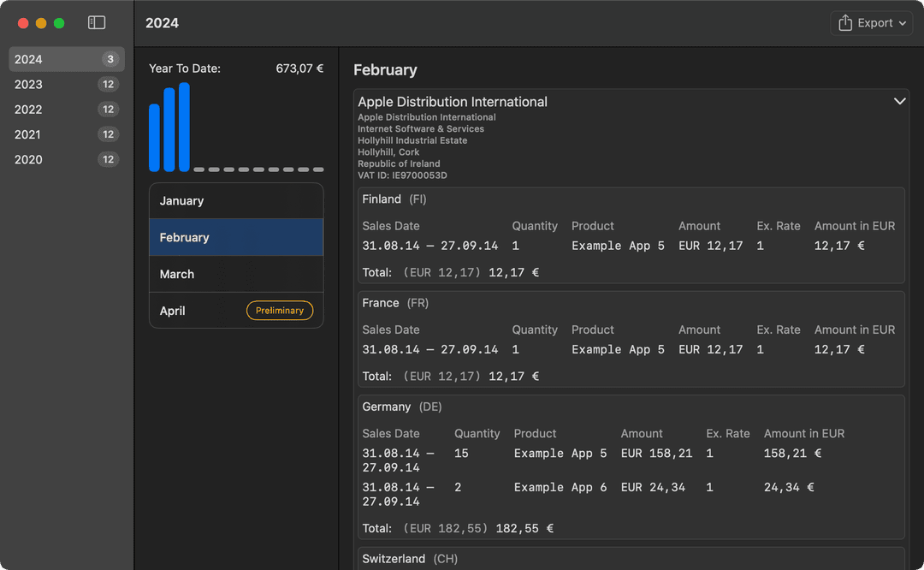Click the Hollyhill Industrial Estate address line
The width and height of the screenshot is (924, 570).
click(412, 140)
